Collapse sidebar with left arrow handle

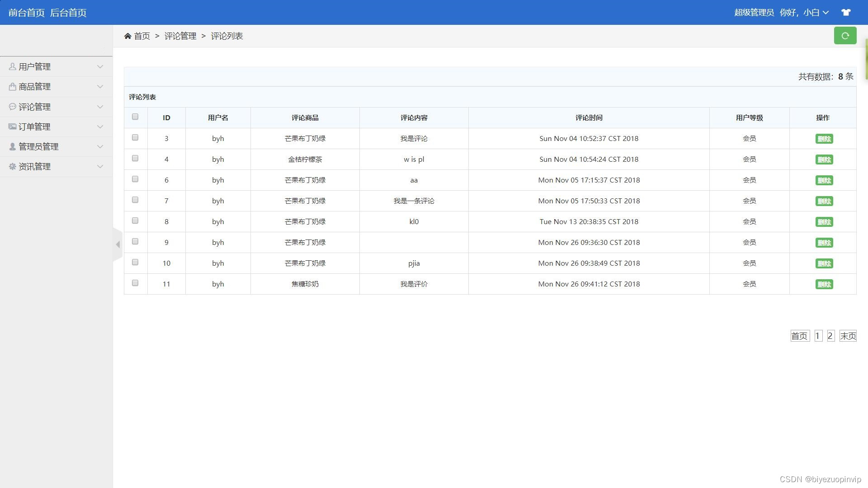coord(118,244)
